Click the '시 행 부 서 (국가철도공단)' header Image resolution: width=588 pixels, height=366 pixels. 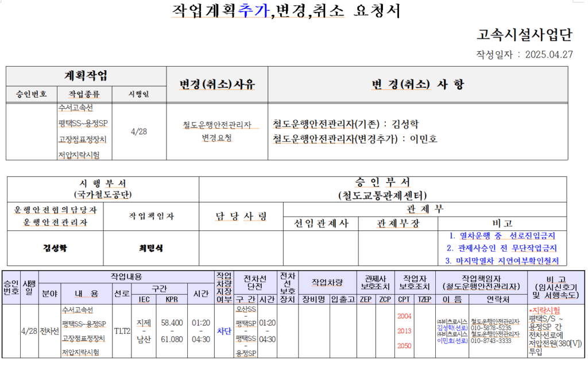103,189
